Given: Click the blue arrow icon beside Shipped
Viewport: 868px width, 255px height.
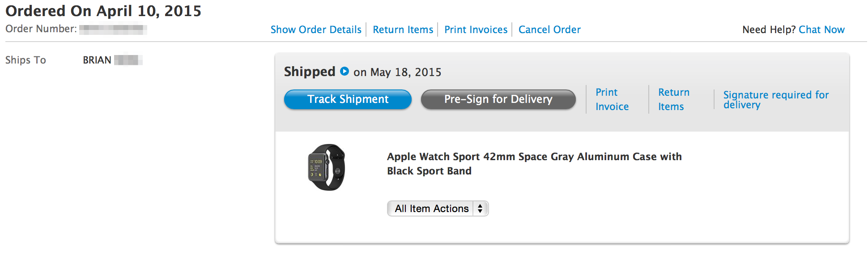Looking at the screenshot, I should point(344,71).
